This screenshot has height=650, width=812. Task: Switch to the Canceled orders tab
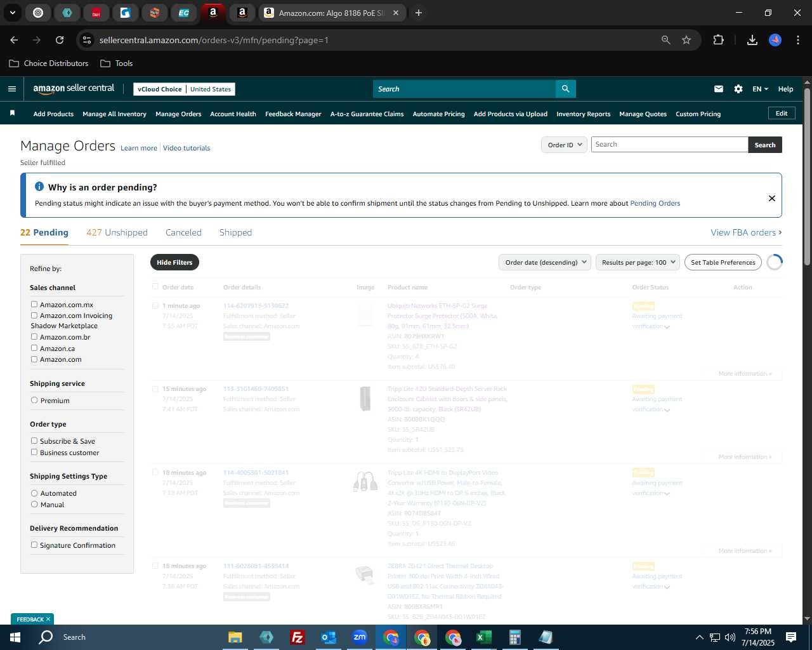[x=183, y=232]
